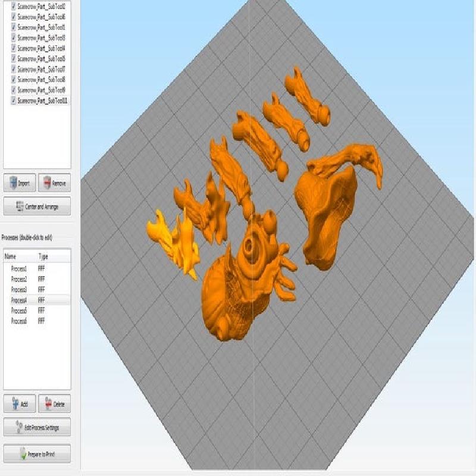The image size is (476, 476).
Task: Select Process6 in the process list
Action: coord(37,321)
